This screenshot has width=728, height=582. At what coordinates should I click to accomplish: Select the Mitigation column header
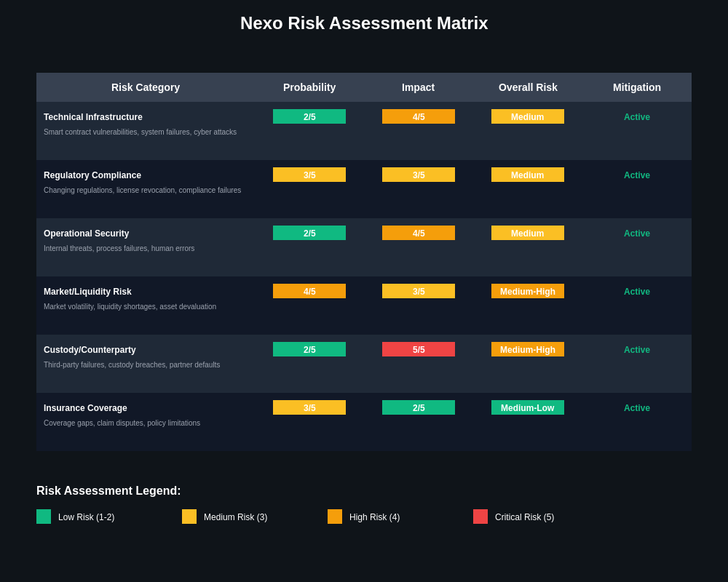pyautogui.click(x=637, y=87)
